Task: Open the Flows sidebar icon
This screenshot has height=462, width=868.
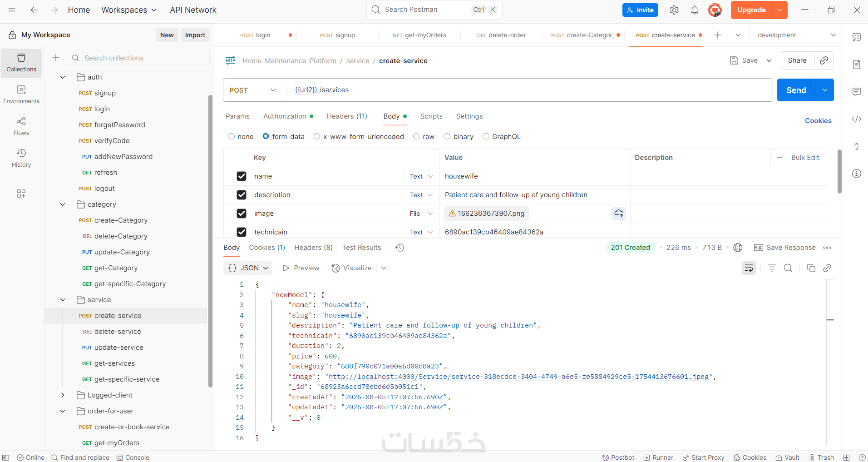Action: [21, 126]
